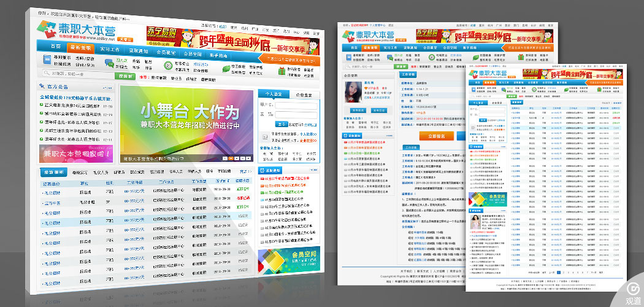This screenshot has height=307, width=644.
Task: Click the blue login button under the homepage password field
Action: 281,124
